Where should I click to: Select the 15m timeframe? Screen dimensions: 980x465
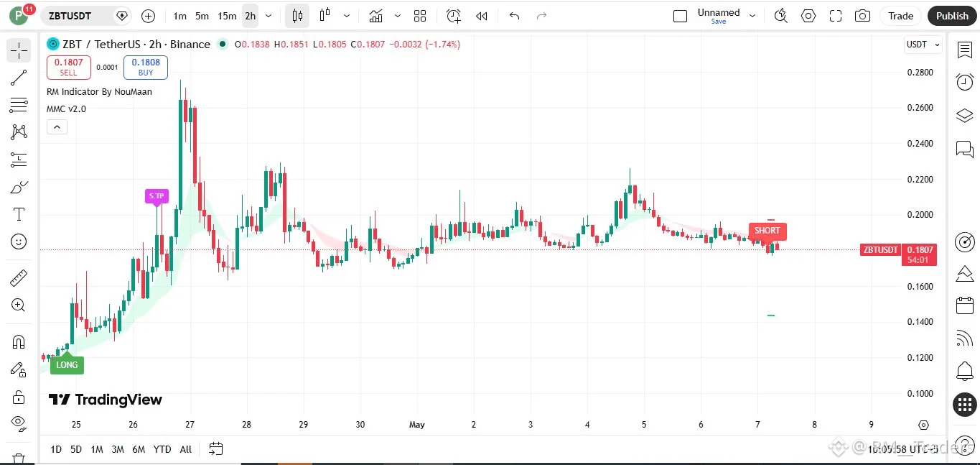227,16
